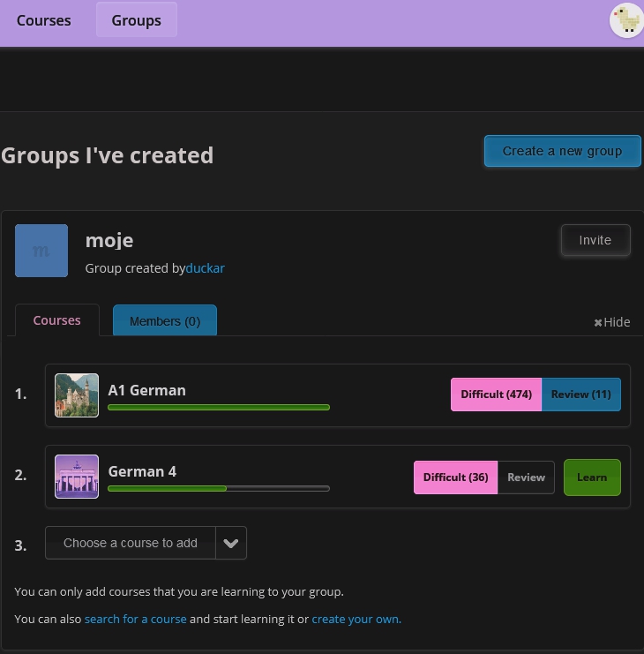
Task: Open the A1 German castle thumbnail
Action: (77, 395)
